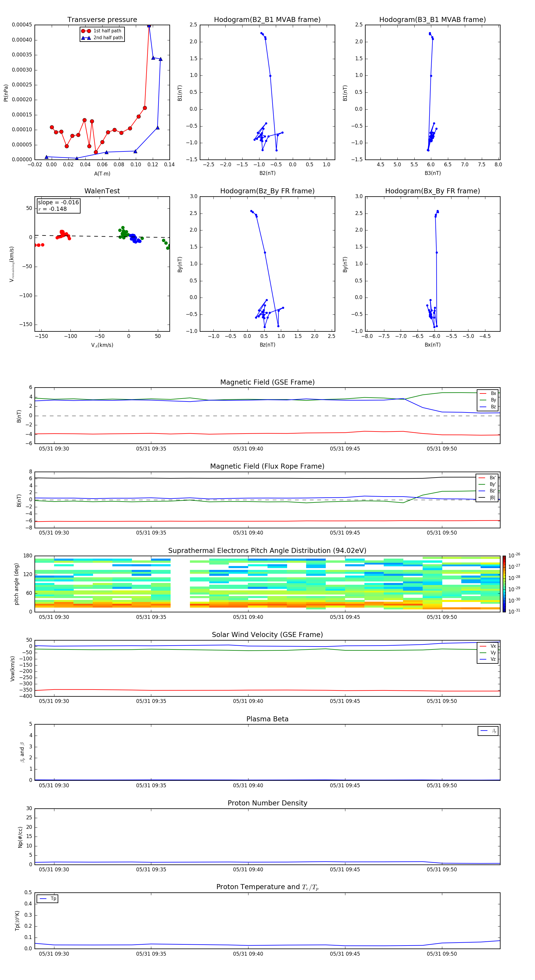This screenshot has width=535, height=980.
Task: Click the highest blue triangle in pressure plot
Action: pyautogui.click(x=149, y=26)
